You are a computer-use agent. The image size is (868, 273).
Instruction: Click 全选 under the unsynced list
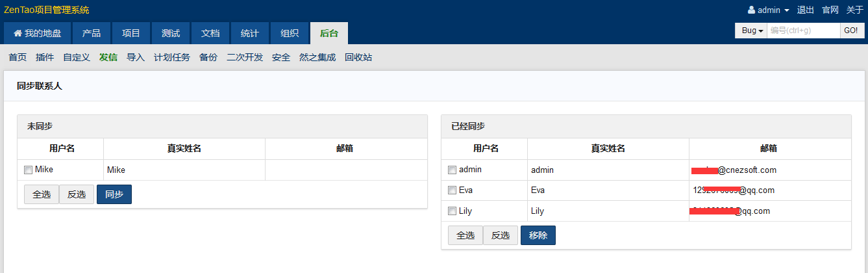[42, 194]
